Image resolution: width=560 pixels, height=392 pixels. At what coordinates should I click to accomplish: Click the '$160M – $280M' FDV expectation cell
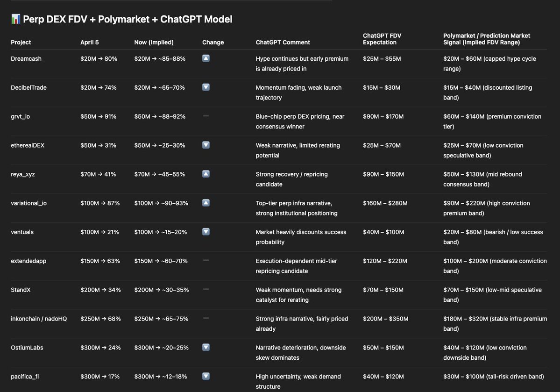(385, 203)
